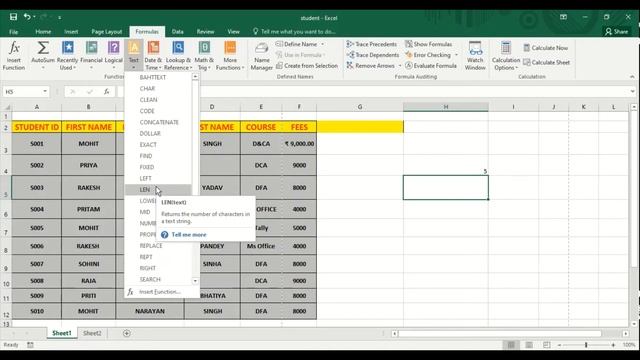
Task: Switch to the Insert tab
Action: point(71,31)
